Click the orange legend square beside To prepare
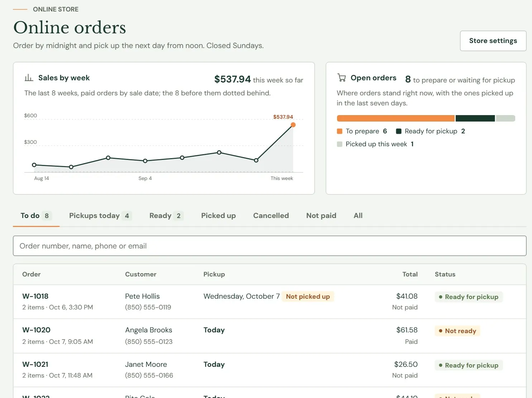 point(340,131)
